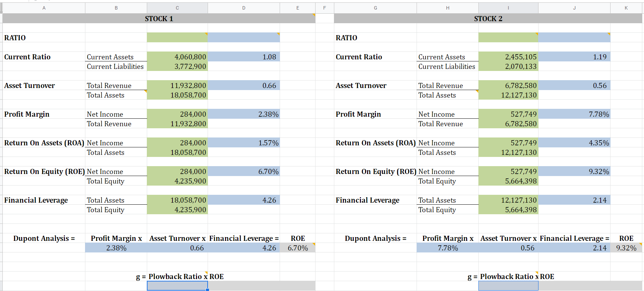Select 0.56 in the Stock 2 Asset Turnover row
This screenshot has height=291, width=644.
[574, 85]
